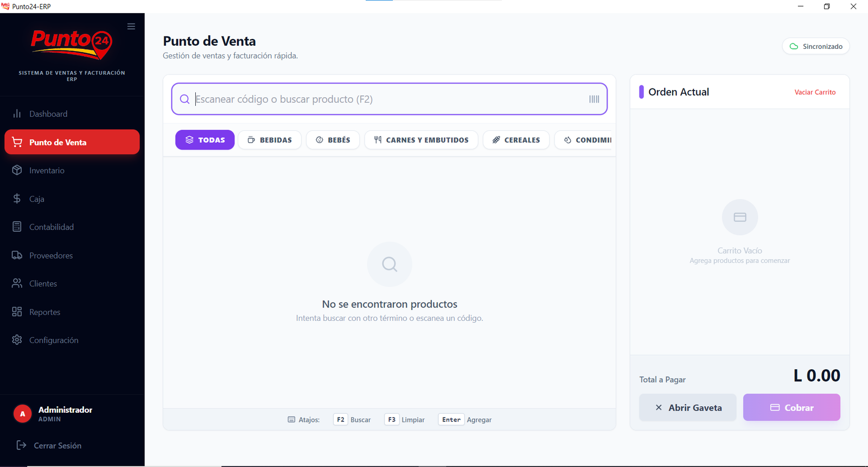868x467 pixels.
Task: Click the Dashboard bar chart icon
Action: (x=17, y=113)
